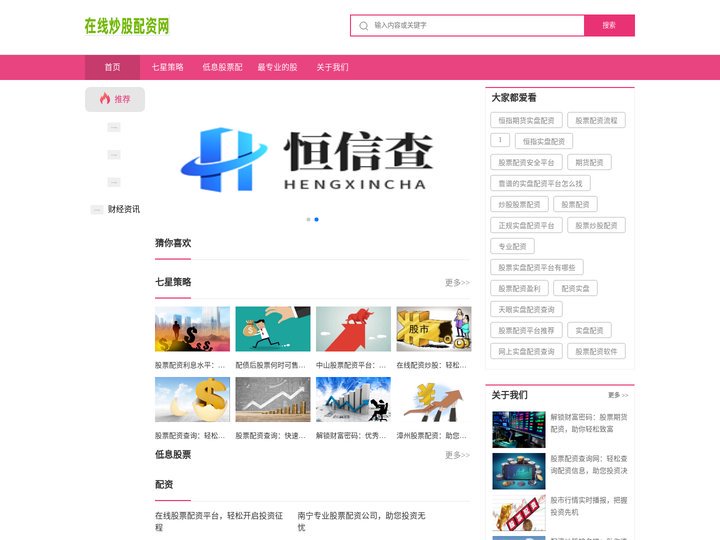Open the 股票实盘配资平台有哪些 tag
This screenshot has width=720, height=540.
click(537, 267)
